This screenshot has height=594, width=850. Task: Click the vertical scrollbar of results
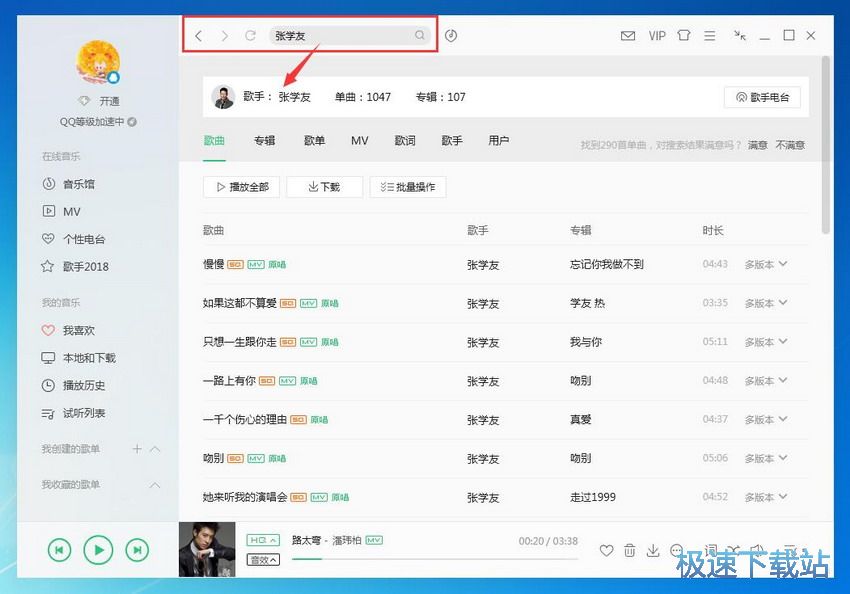pyautogui.click(x=826, y=145)
